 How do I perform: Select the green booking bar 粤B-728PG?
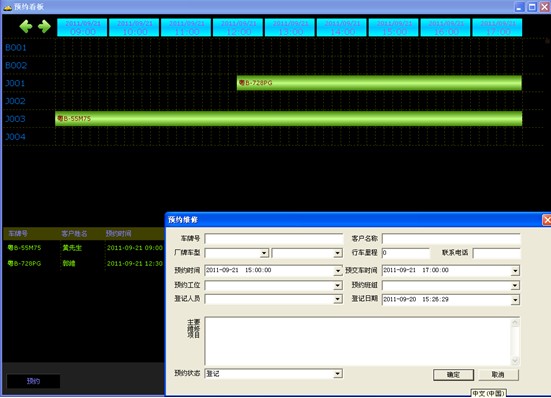click(x=379, y=83)
